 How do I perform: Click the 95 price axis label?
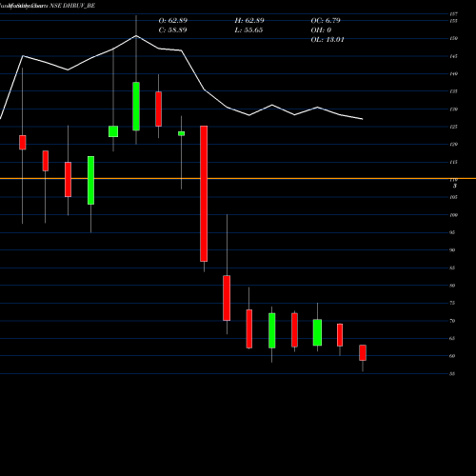click(452, 232)
